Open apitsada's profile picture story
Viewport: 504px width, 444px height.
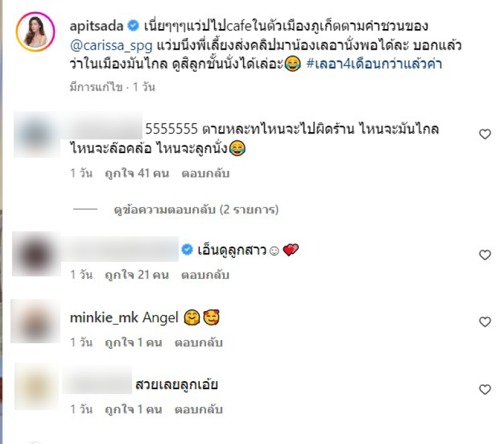(x=35, y=32)
